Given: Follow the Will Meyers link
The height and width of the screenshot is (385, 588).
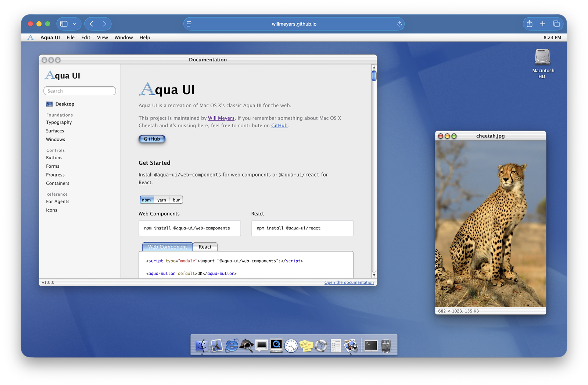Looking at the screenshot, I should pos(221,118).
